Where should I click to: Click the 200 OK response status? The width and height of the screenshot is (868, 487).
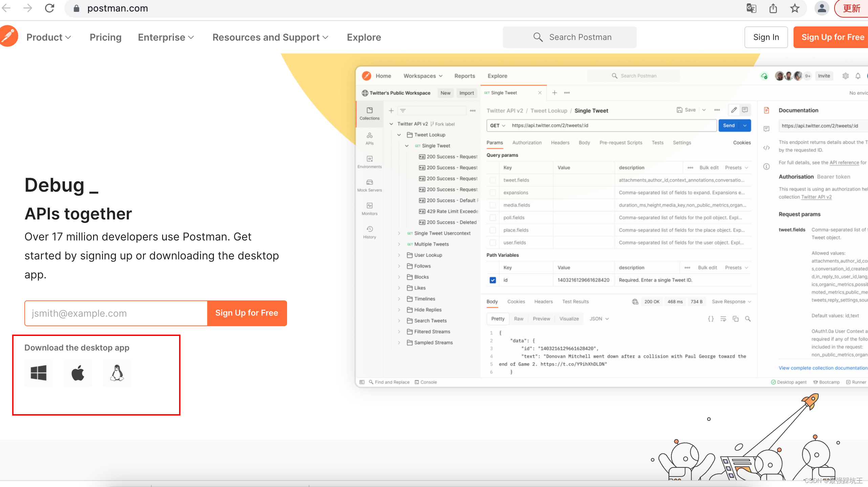tap(652, 301)
